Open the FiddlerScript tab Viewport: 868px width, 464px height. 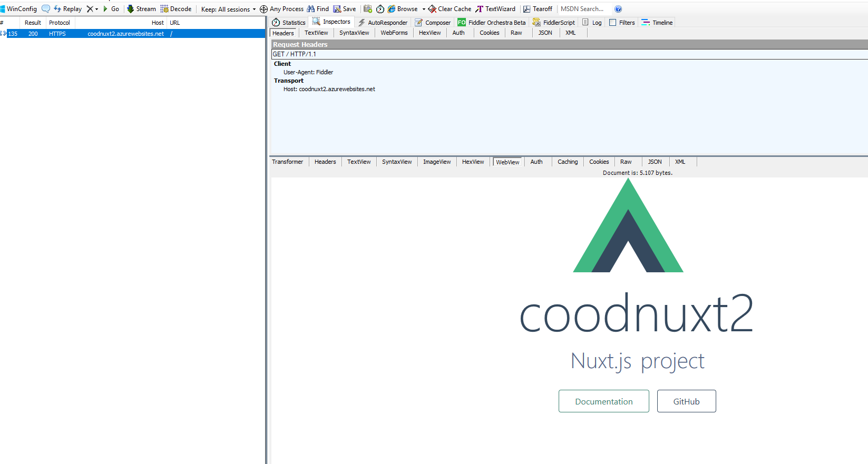coord(553,23)
